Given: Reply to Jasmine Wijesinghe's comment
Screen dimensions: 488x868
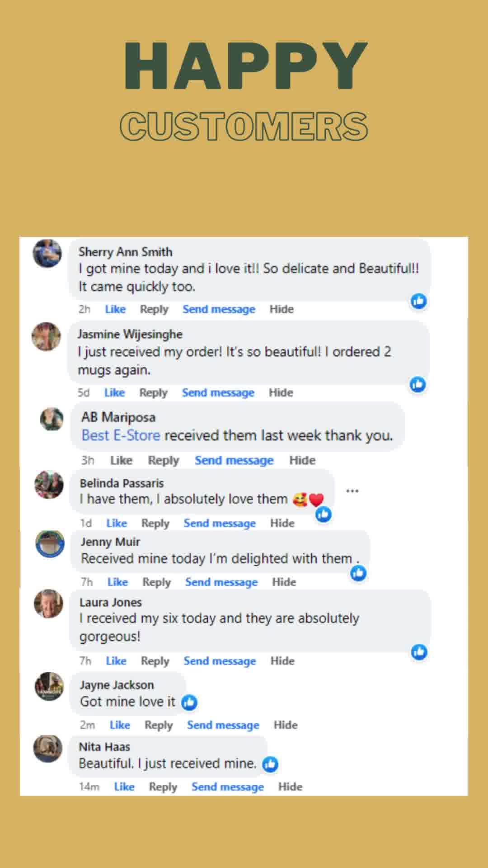Looking at the screenshot, I should [x=153, y=392].
